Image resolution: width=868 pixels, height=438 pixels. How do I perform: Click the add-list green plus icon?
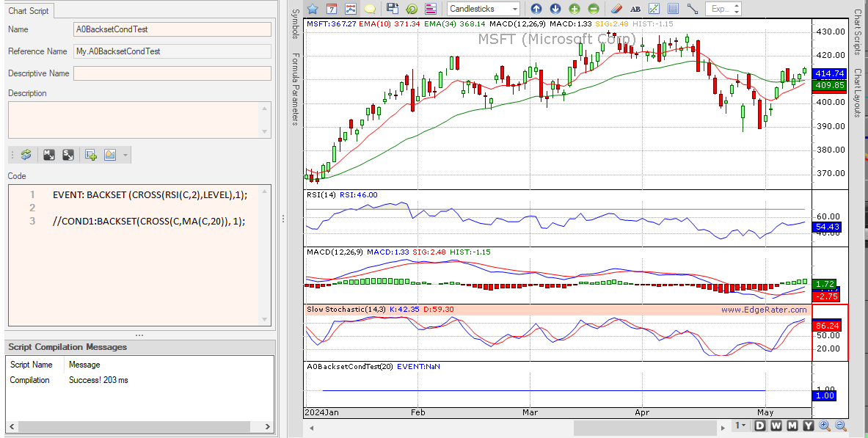pyautogui.click(x=91, y=155)
